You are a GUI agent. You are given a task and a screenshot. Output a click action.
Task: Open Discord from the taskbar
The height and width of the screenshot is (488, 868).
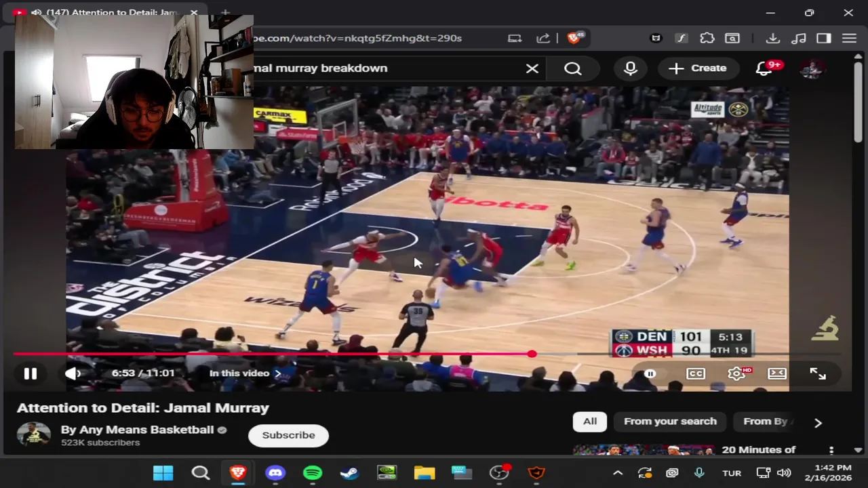[275, 472]
